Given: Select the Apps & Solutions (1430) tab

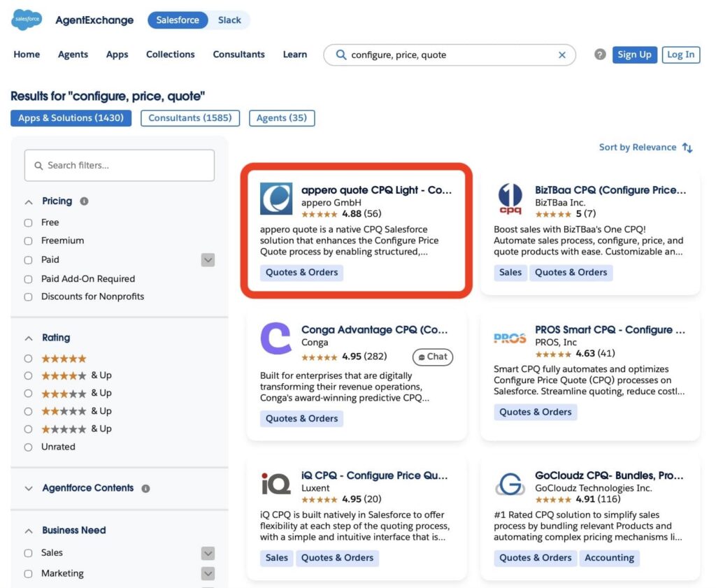Looking at the screenshot, I should (x=71, y=117).
